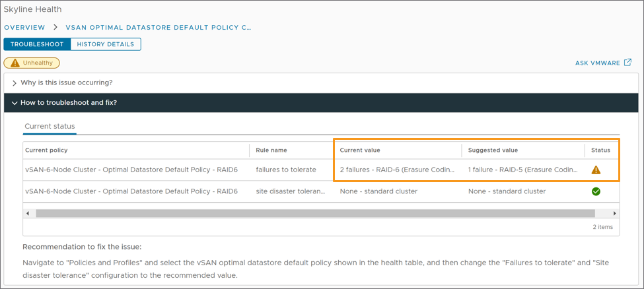Image resolution: width=644 pixels, height=289 pixels.
Task: Click the scrollbar left arrow
Action: (x=28, y=213)
